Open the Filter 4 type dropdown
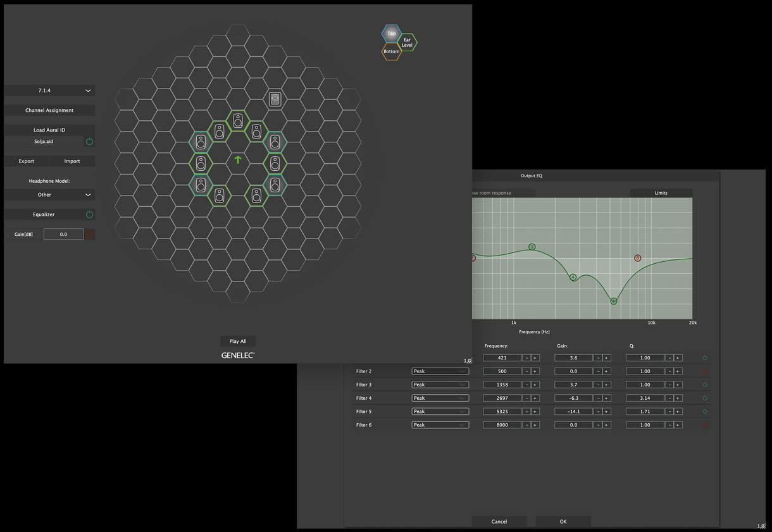 (x=440, y=399)
